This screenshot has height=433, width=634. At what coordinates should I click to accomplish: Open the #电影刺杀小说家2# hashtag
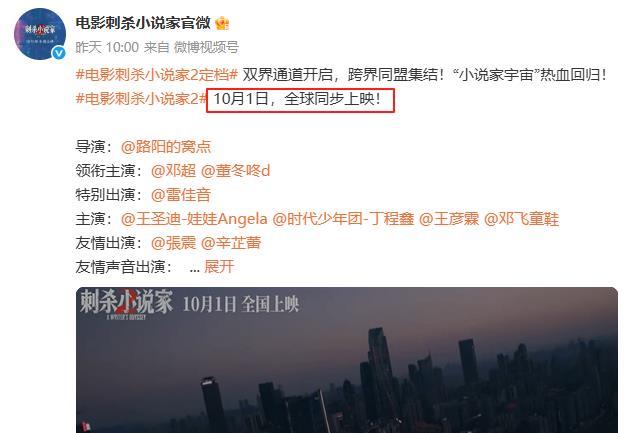pyautogui.click(x=141, y=99)
